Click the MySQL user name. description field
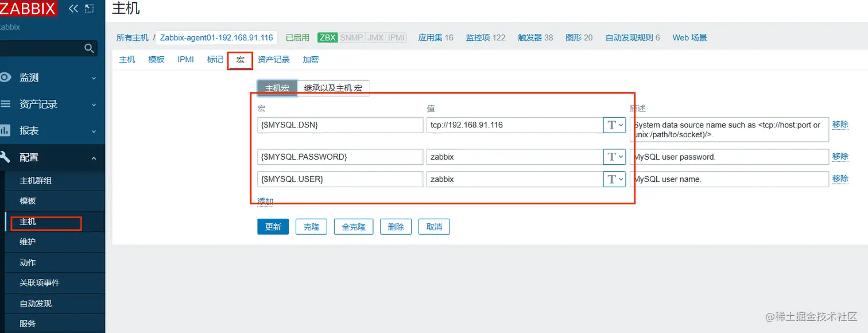The width and height of the screenshot is (868, 333). 729,179
